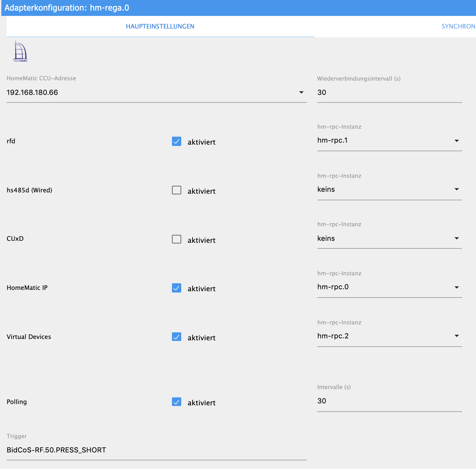
Task: Open the Virtual Devices hm-rpc.2 dropdown
Action: (389, 336)
